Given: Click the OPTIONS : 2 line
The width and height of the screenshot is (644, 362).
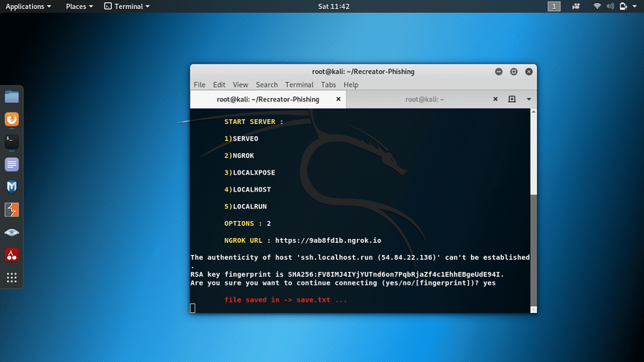Looking at the screenshot, I should coord(248,224).
